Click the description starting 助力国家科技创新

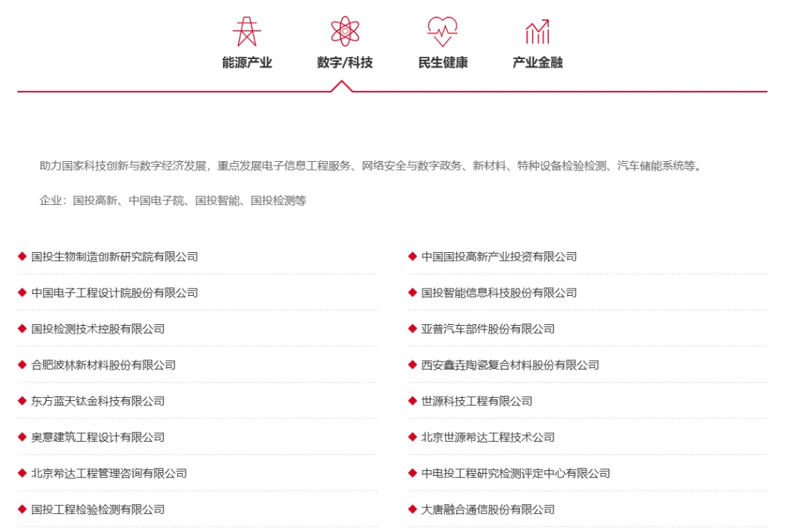370,165
